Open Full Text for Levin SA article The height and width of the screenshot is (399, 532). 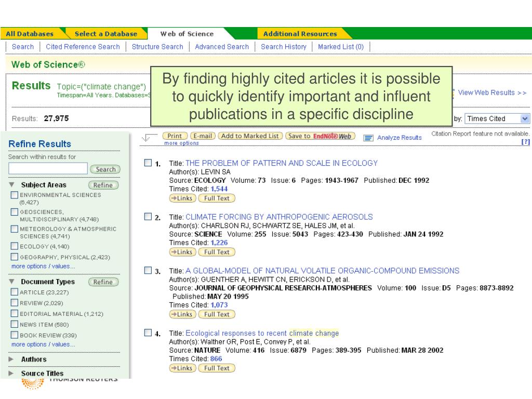217,198
